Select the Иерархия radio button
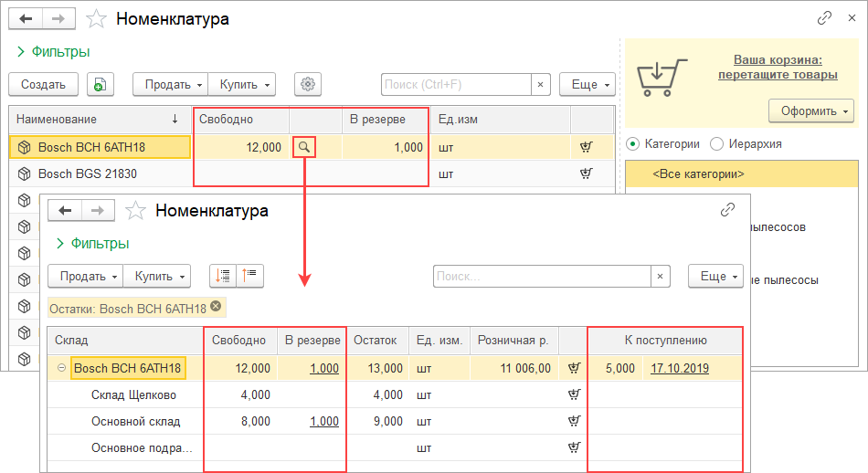This screenshot has width=868, height=473. 717,144
